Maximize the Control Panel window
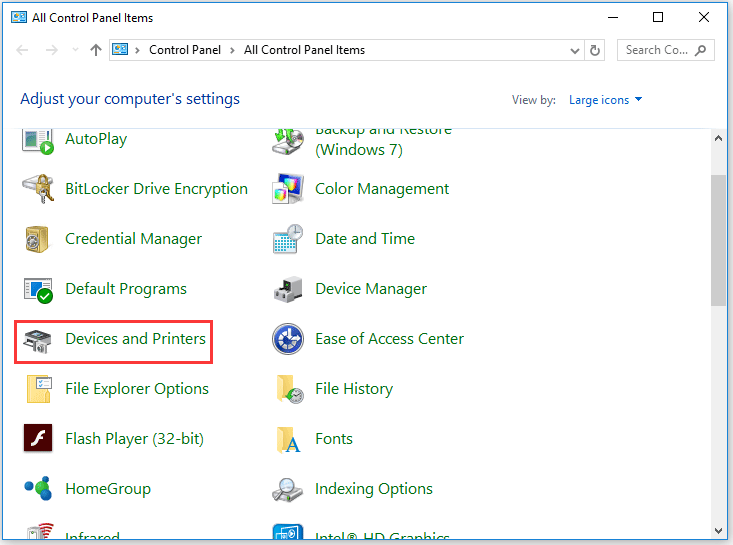733x545 pixels. point(658,17)
